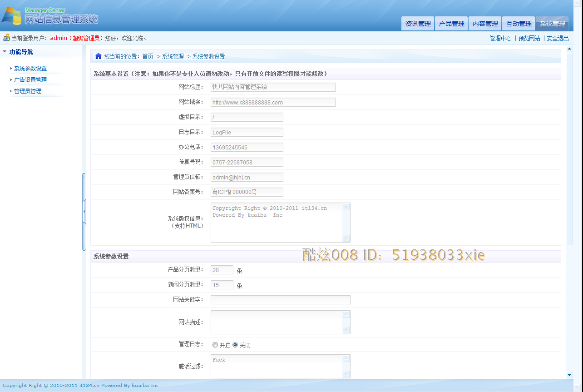Select the 关闭 radio button for 管理日志
Viewport: 583px width, 392px height.
(x=235, y=345)
